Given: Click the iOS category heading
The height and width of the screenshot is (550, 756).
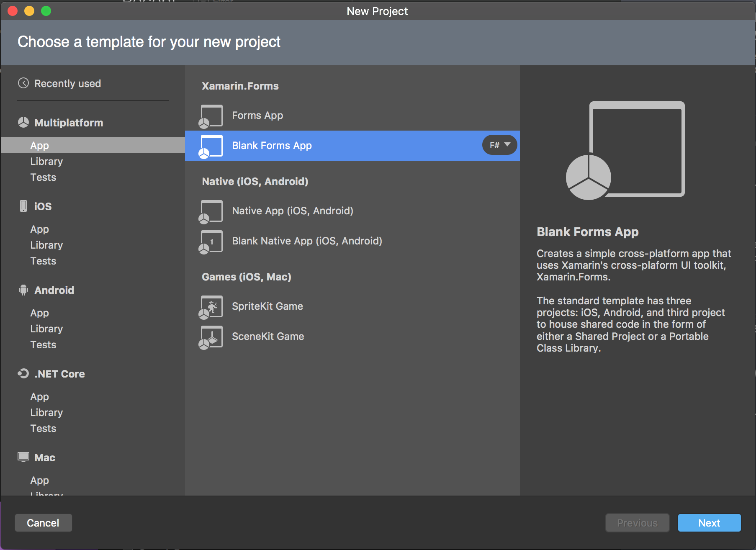Looking at the screenshot, I should (43, 206).
